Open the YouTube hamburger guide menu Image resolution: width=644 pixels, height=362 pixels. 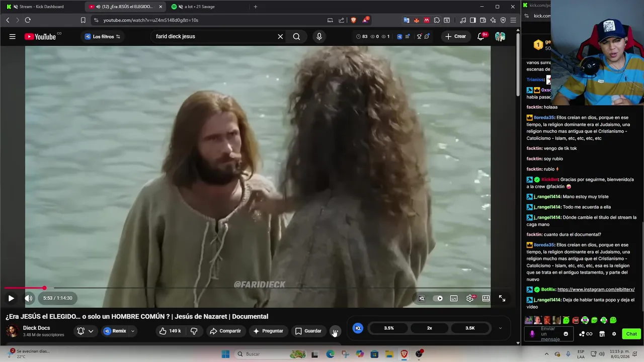(x=12, y=36)
